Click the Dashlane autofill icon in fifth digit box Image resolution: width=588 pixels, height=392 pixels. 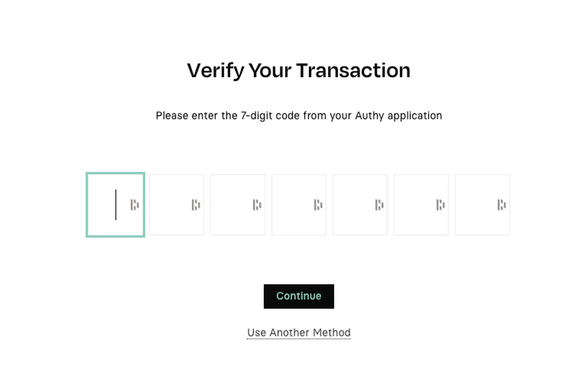(x=379, y=205)
